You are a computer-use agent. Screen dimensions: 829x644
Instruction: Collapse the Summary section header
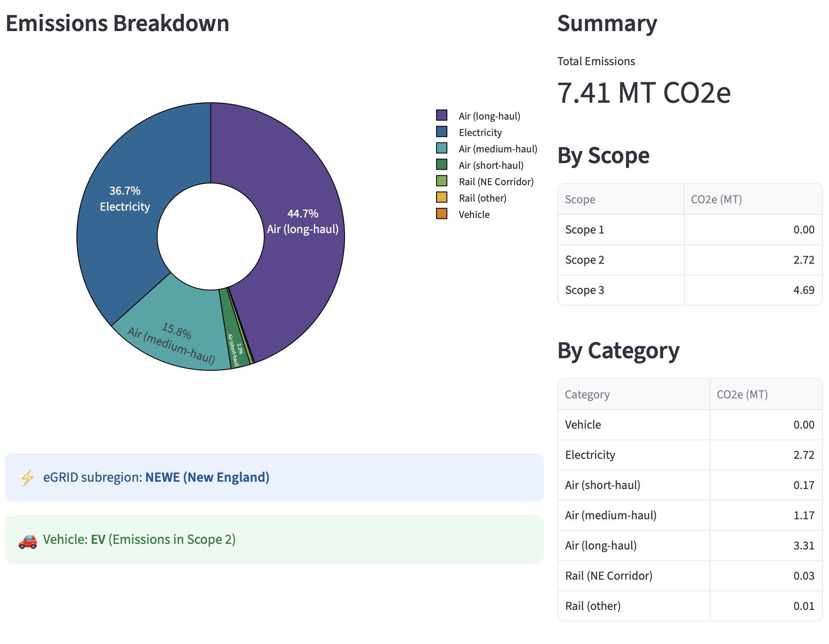click(x=607, y=24)
